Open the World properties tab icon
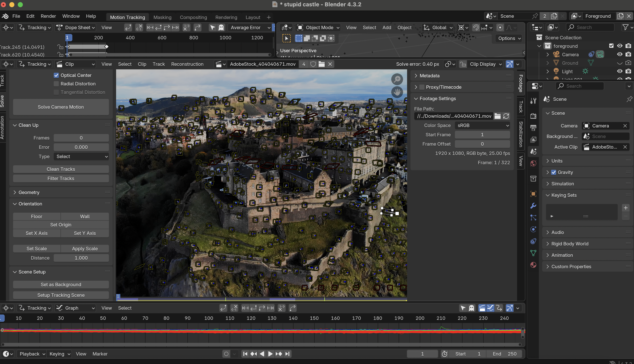Image resolution: width=634 pixels, height=364 pixels. (533, 163)
